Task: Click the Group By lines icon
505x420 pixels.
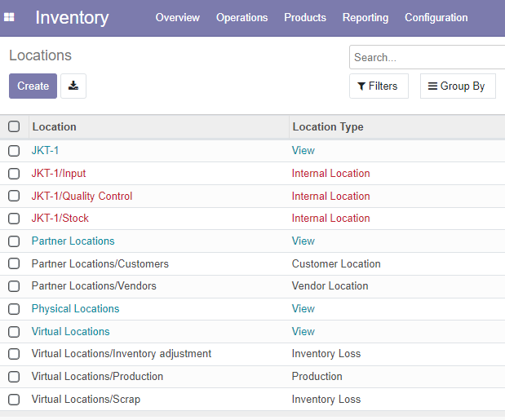Action: (432, 86)
